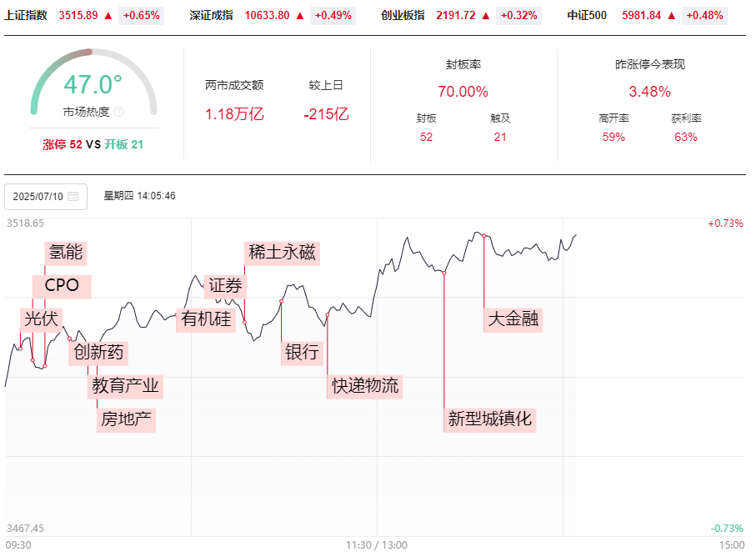Click the 47.0° market heat gauge
756x557 pixels.
(93, 83)
